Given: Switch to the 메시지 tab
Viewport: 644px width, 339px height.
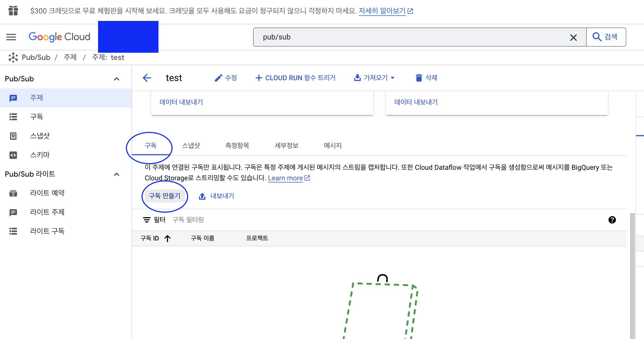Looking at the screenshot, I should pyautogui.click(x=333, y=145).
